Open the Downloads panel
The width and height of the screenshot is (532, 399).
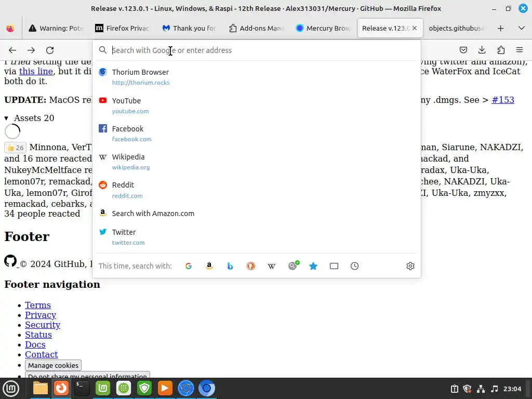click(x=482, y=50)
